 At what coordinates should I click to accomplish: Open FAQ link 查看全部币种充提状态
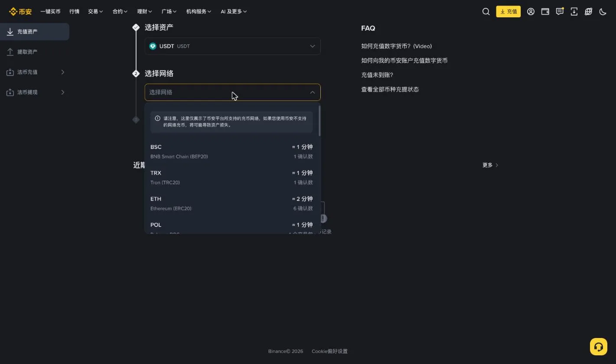(x=390, y=89)
